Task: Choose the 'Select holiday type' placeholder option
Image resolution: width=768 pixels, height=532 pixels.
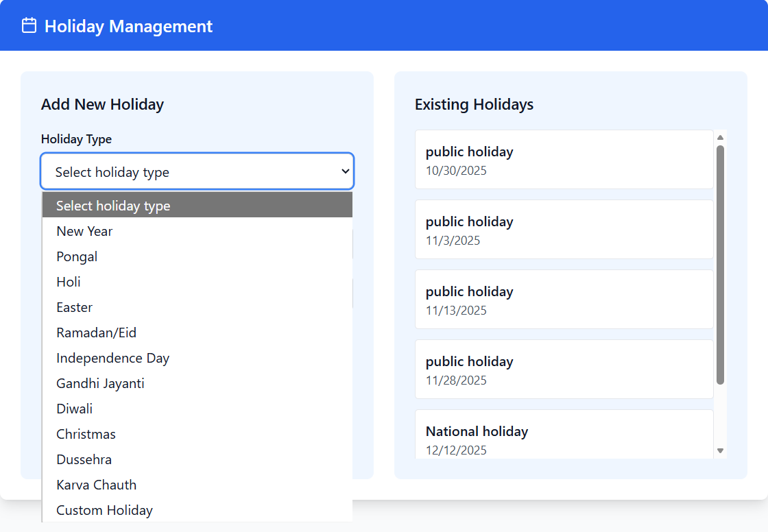Action: pos(197,206)
